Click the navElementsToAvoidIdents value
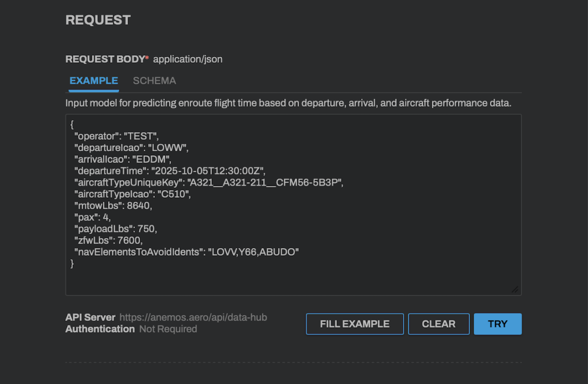 coord(253,252)
